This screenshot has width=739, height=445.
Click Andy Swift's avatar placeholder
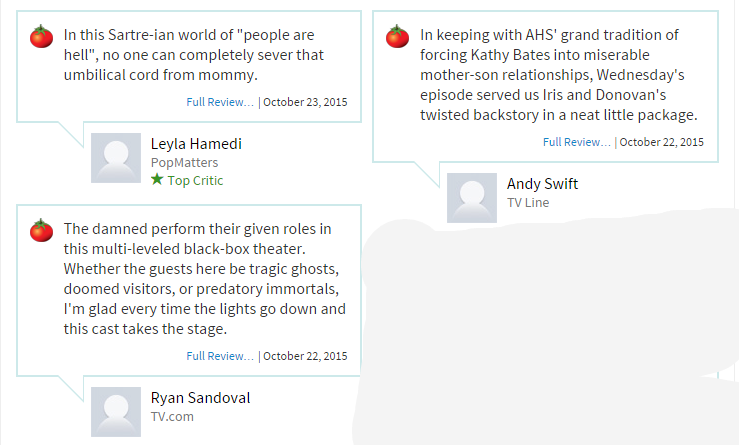pos(472,198)
